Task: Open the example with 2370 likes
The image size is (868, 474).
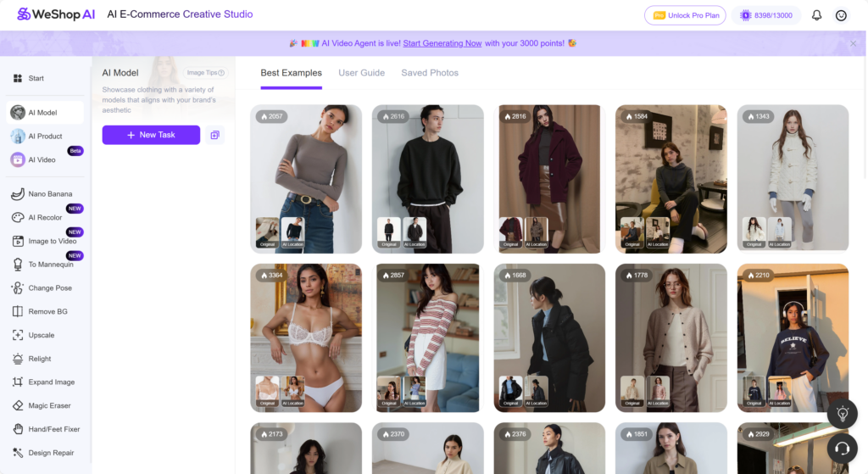Action: [x=428, y=449]
